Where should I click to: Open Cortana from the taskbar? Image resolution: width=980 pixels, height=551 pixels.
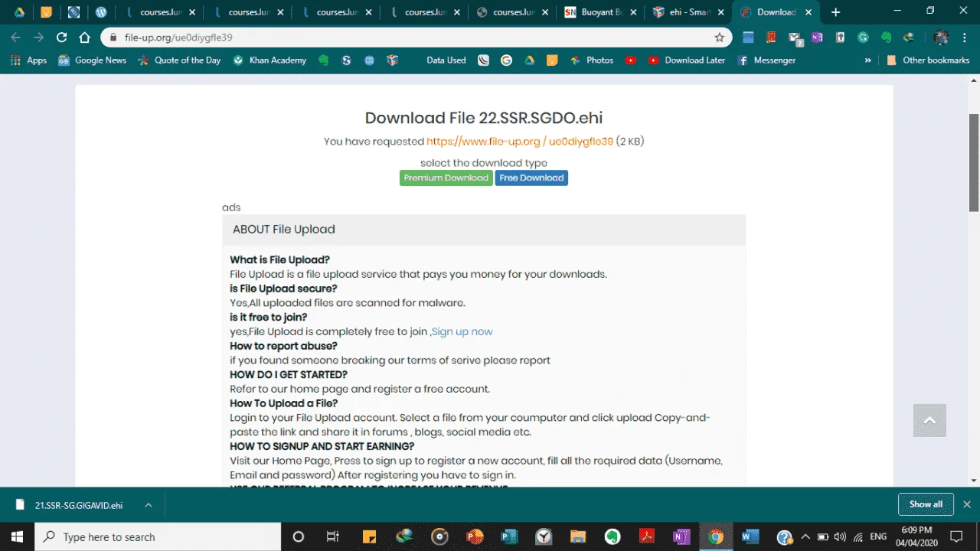pos(299,536)
